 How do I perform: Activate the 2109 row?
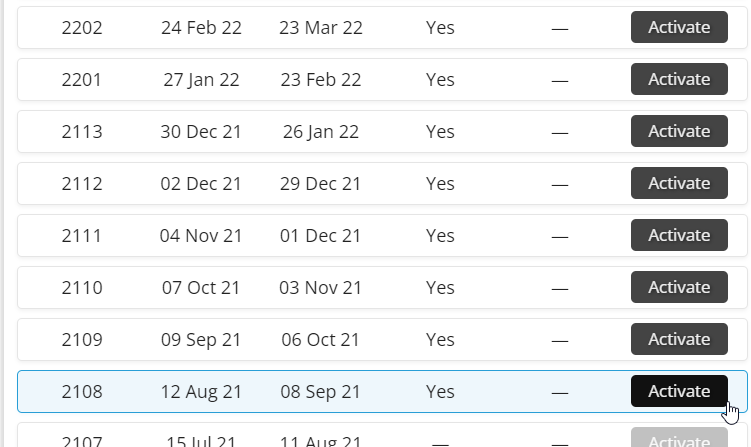coord(679,339)
